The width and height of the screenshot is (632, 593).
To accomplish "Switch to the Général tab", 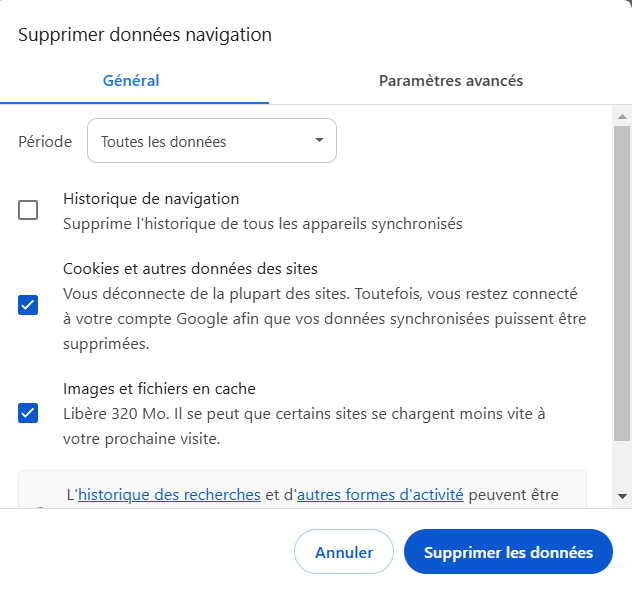I will [131, 81].
